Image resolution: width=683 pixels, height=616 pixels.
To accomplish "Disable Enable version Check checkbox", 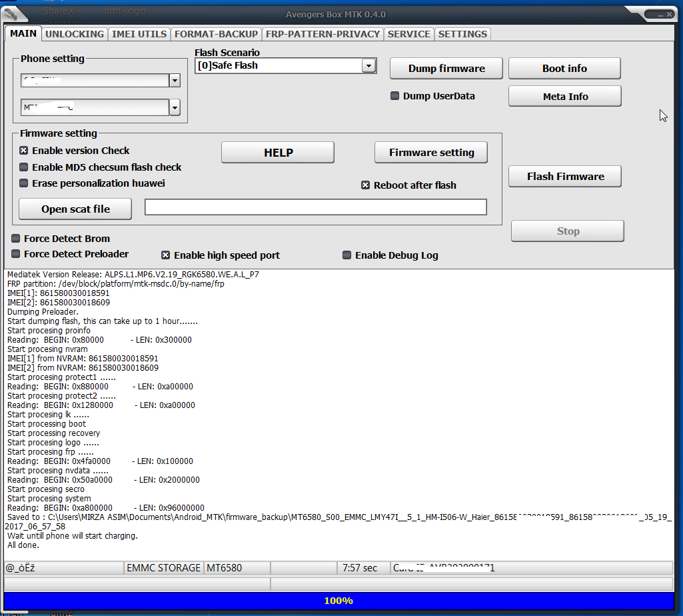I will click(x=24, y=151).
